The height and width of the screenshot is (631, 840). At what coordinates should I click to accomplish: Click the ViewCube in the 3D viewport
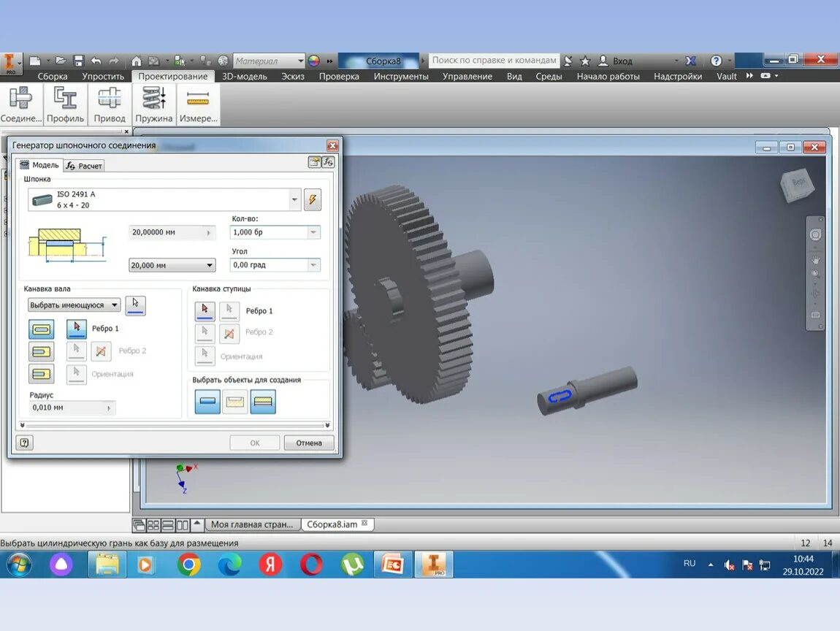pyautogui.click(x=797, y=186)
